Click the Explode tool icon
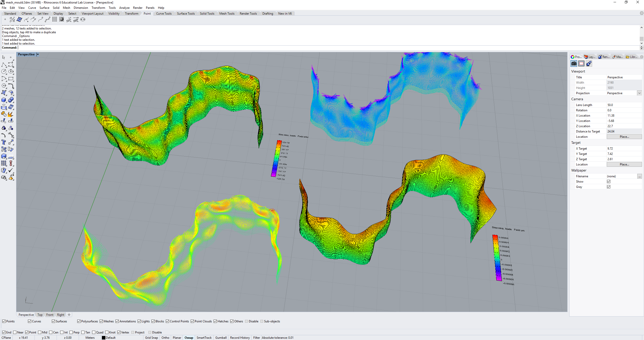The width and height of the screenshot is (644, 340). (x=10, y=114)
